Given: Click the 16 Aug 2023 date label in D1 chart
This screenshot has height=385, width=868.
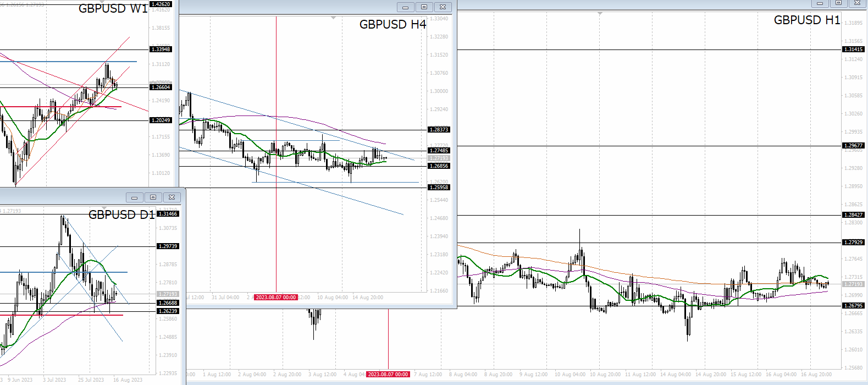Looking at the screenshot, I should click(x=128, y=380).
